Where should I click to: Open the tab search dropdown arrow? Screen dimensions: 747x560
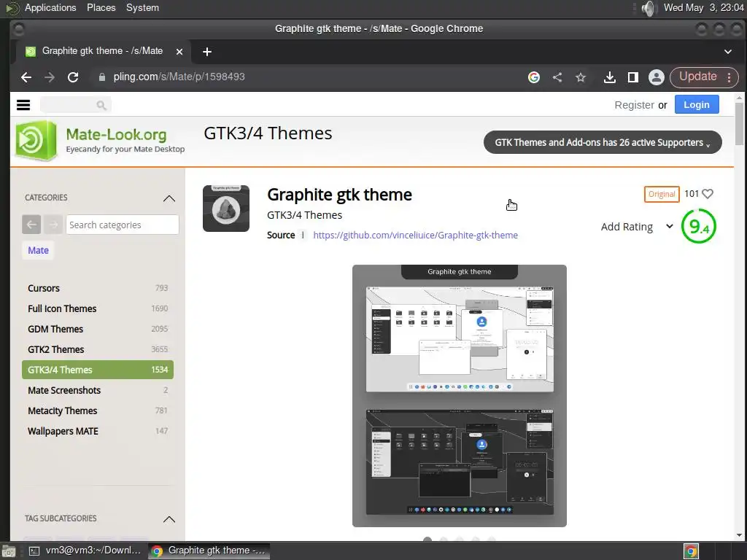point(728,52)
